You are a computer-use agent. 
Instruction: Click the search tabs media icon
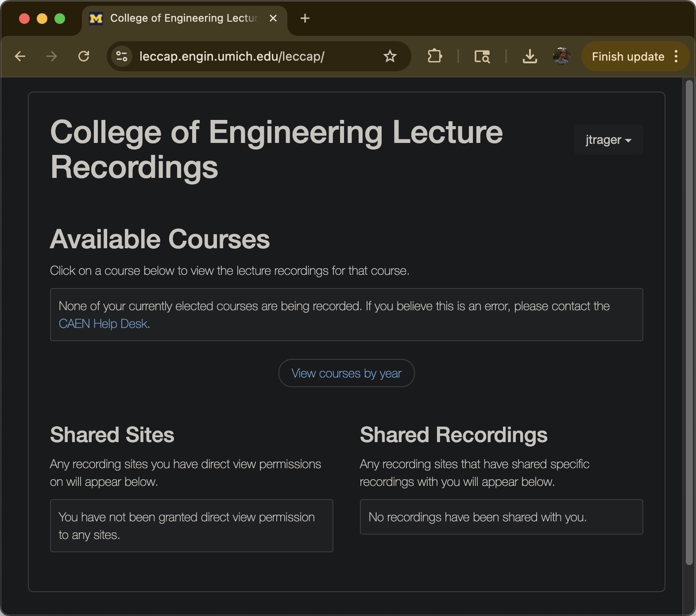point(482,56)
